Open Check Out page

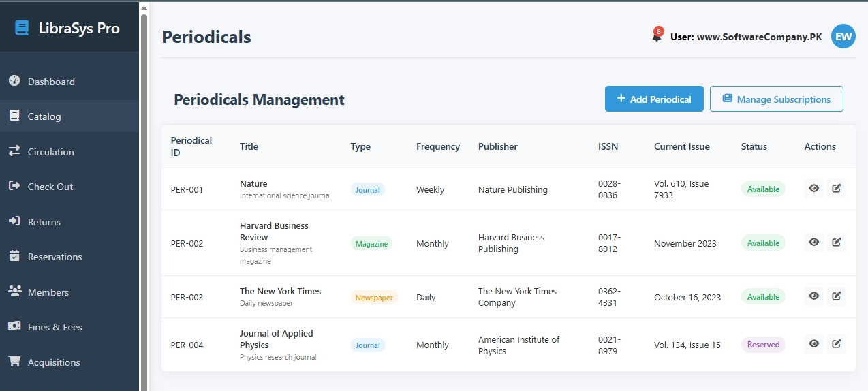(69, 187)
